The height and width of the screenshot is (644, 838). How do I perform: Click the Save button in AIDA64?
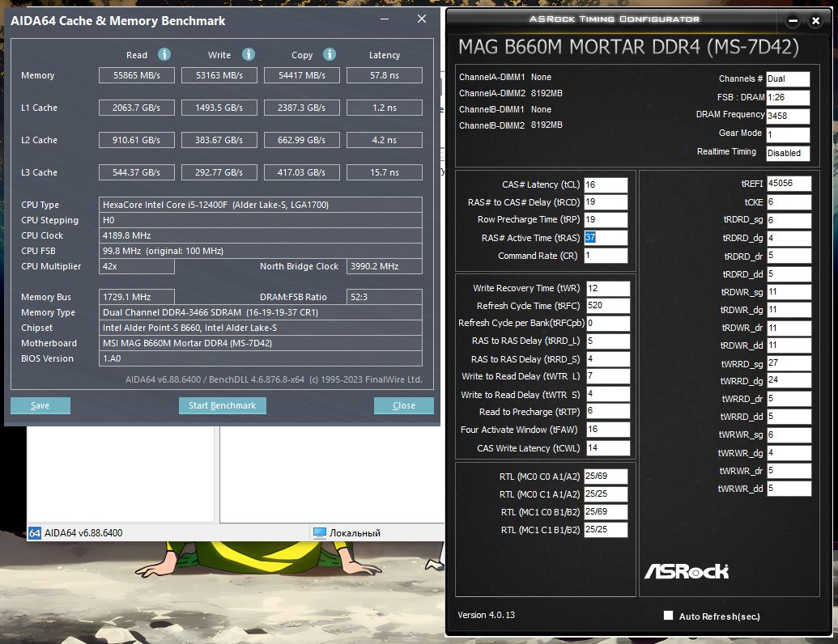coord(40,406)
